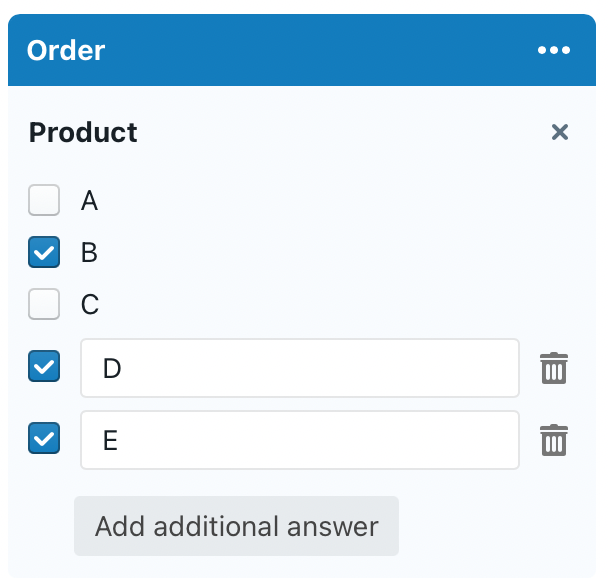Click the Order title in header
608x578 pixels.
pos(66,50)
